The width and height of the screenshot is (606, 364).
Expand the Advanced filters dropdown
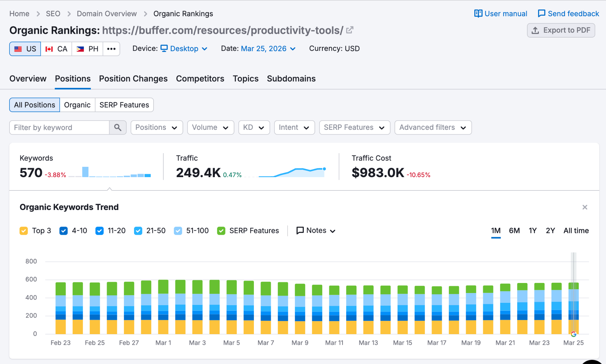tap(433, 127)
